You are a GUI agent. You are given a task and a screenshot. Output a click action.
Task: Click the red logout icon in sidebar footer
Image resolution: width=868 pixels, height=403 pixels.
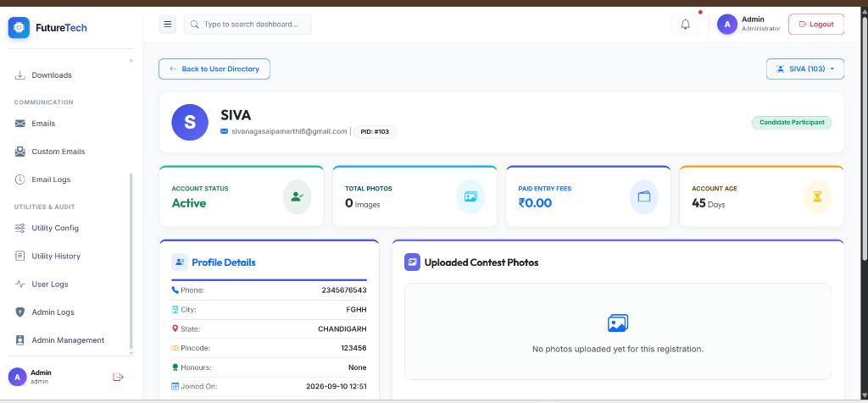click(x=118, y=377)
